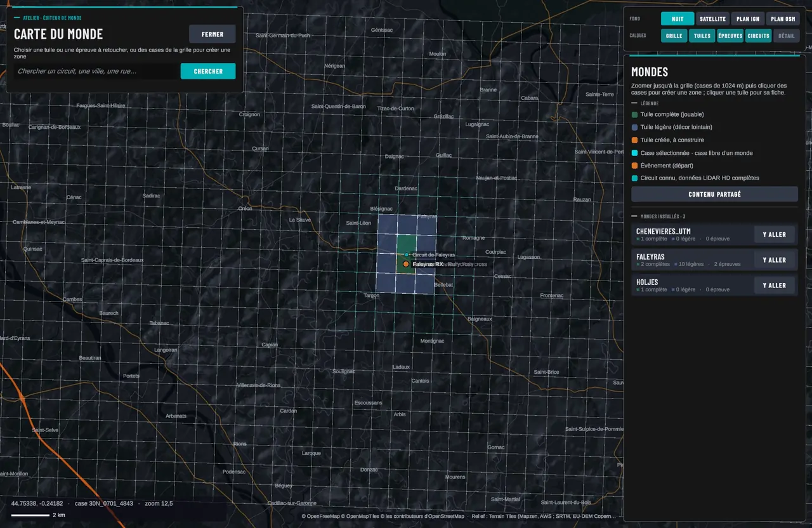
Task: Click the 'case 30N_0701_4843' status text
Action: tap(104, 504)
